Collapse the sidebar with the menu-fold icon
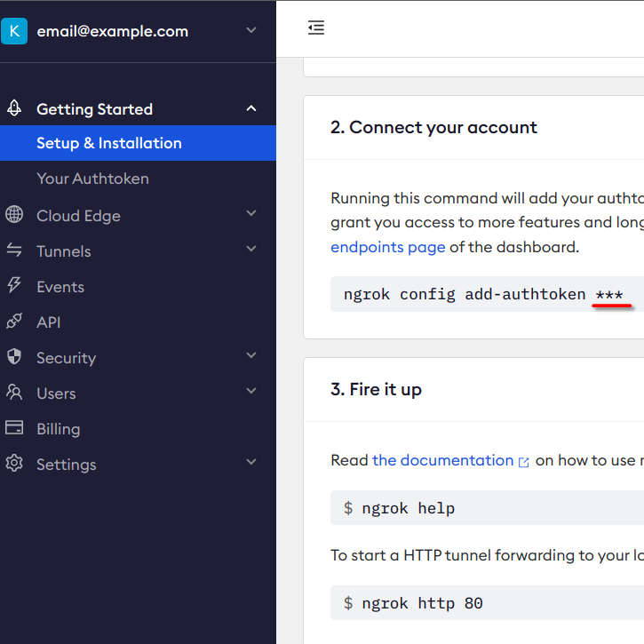The height and width of the screenshot is (644, 644). coord(316,28)
